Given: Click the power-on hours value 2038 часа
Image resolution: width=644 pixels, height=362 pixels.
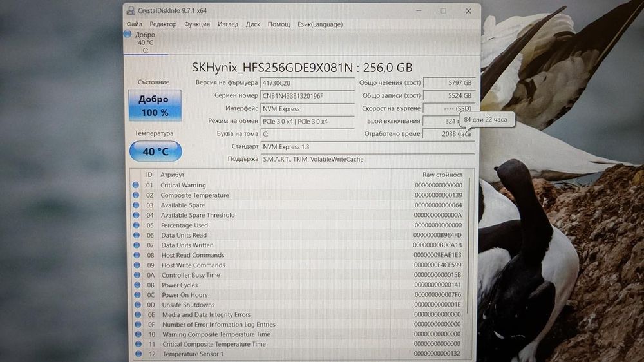Looking at the screenshot, I should click(449, 133).
